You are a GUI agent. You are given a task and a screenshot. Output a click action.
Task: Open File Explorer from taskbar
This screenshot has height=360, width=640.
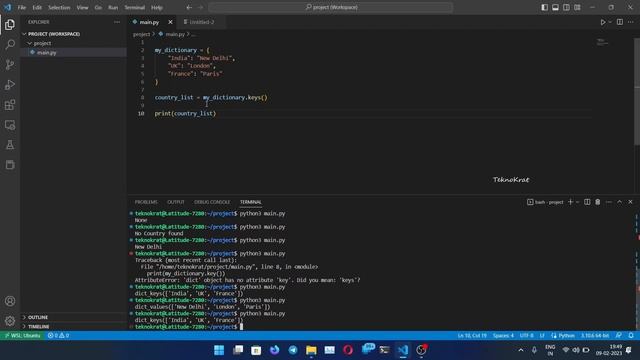pos(311,350)
